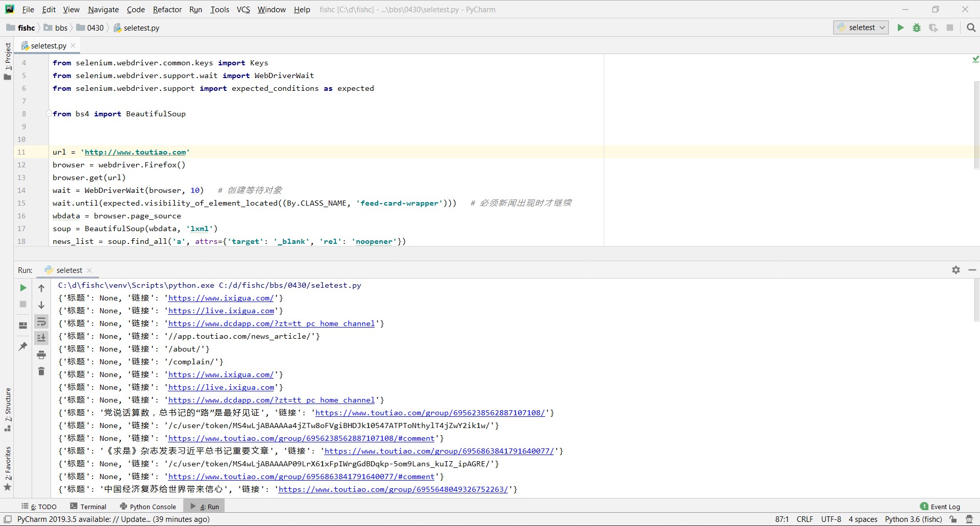This screenshot has width=980, height=526.
Task: Open the first https://www.ixigua.com/ console link
Action: tap(220, 298)
